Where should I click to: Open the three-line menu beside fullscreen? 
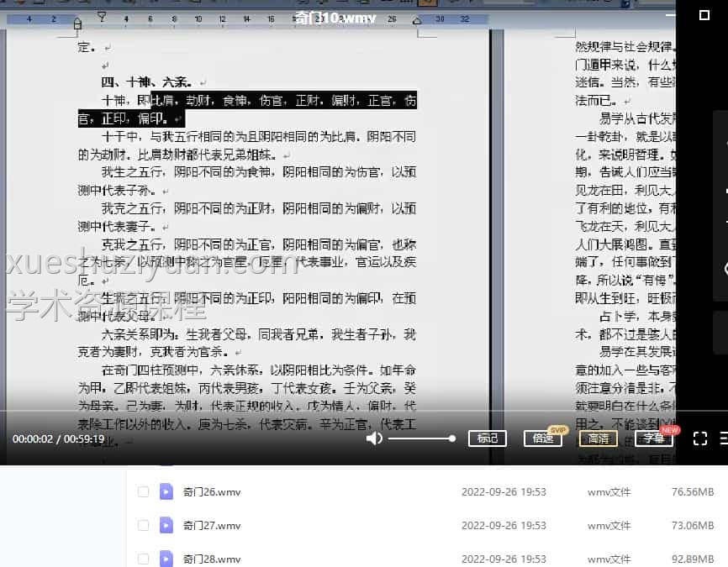(721, 438)
